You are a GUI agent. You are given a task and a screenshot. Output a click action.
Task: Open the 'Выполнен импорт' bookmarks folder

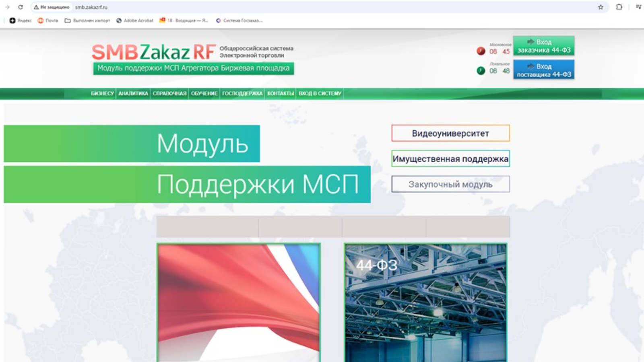[x=87, y=21]
